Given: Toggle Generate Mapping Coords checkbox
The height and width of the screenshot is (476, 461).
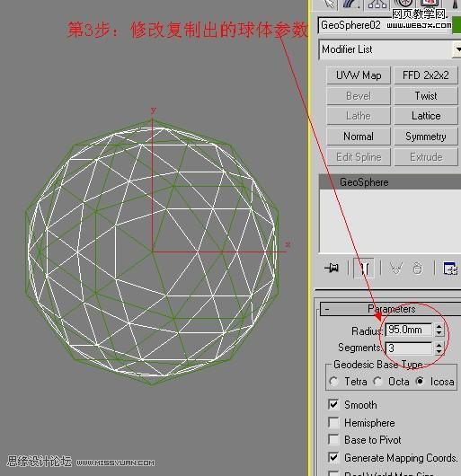Looking at the screenshot, I should coord(333,457).
